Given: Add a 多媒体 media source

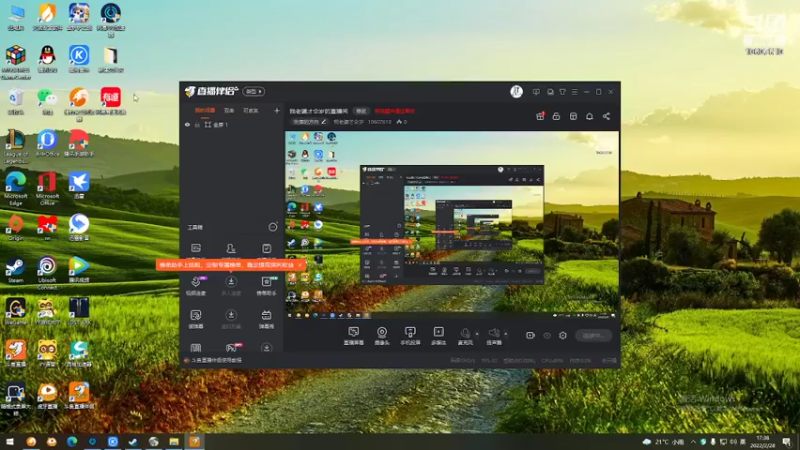Looking at the screenshot, I should coord(439,336).
